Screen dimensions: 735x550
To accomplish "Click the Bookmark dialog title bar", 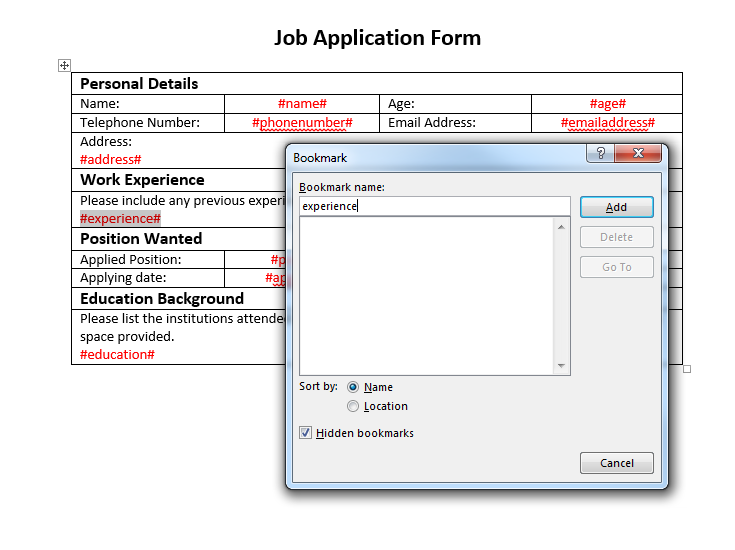I will 436,158.
